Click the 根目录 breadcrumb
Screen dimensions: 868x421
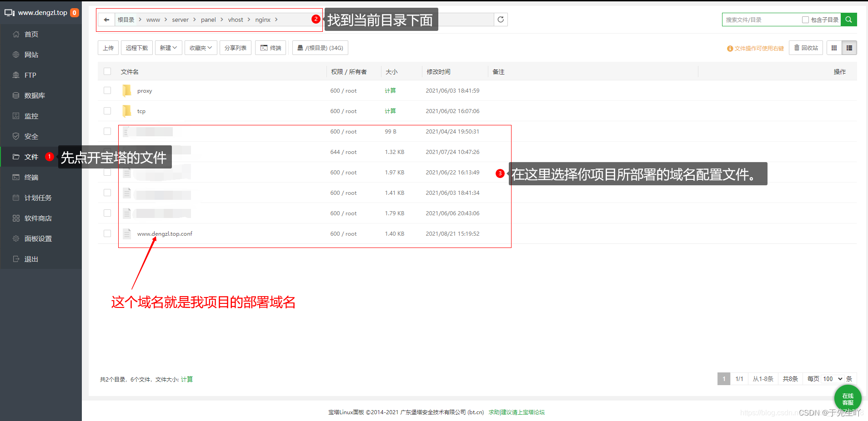(x=126, y=20)
